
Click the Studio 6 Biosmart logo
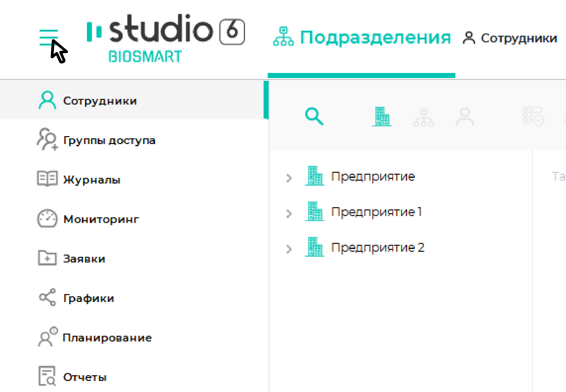pyautogui.click(x=166, y=38)
